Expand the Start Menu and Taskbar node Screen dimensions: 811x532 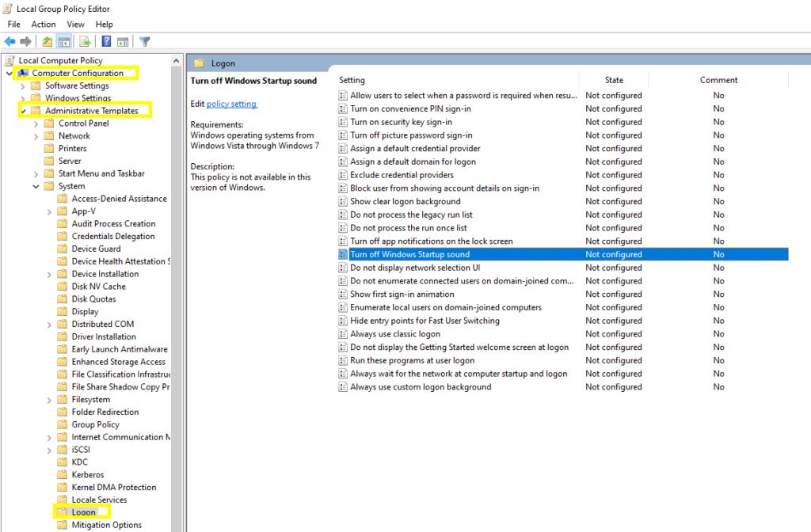(36, 174)
